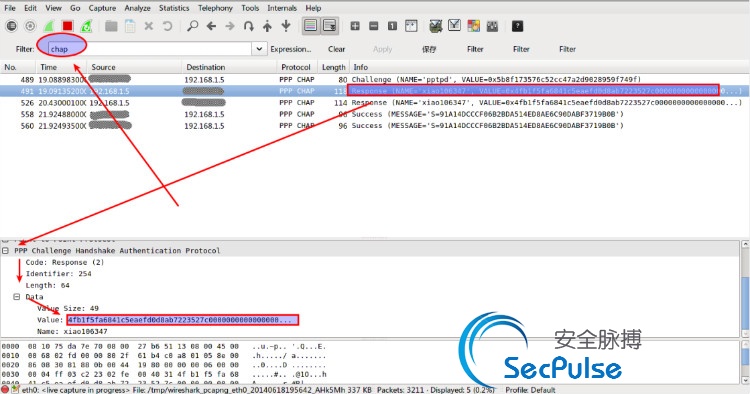Zoom in packet text
Image resolution: width=750 pixels, height=394 pixels.
(355, 26)
